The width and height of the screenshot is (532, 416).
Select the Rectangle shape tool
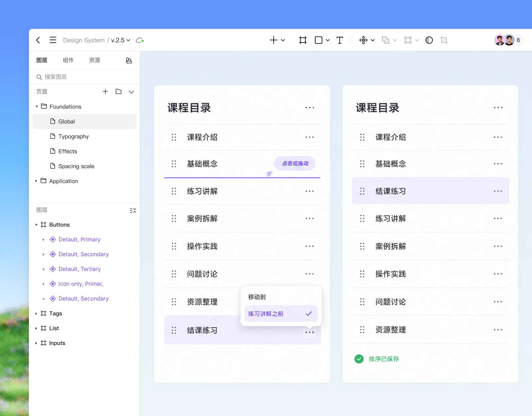tap(319, 40)
